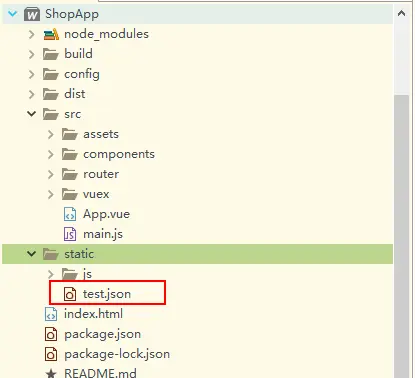The height and width of the screenshot is (378, 415).
Task: Click the App.vue file icon
Action: pos(70,214)
